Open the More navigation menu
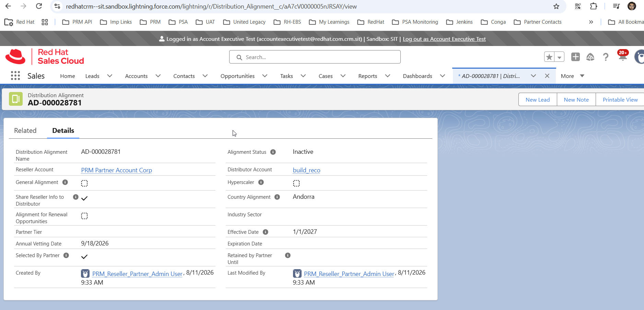The image size is (644, 310). (572, 76)
